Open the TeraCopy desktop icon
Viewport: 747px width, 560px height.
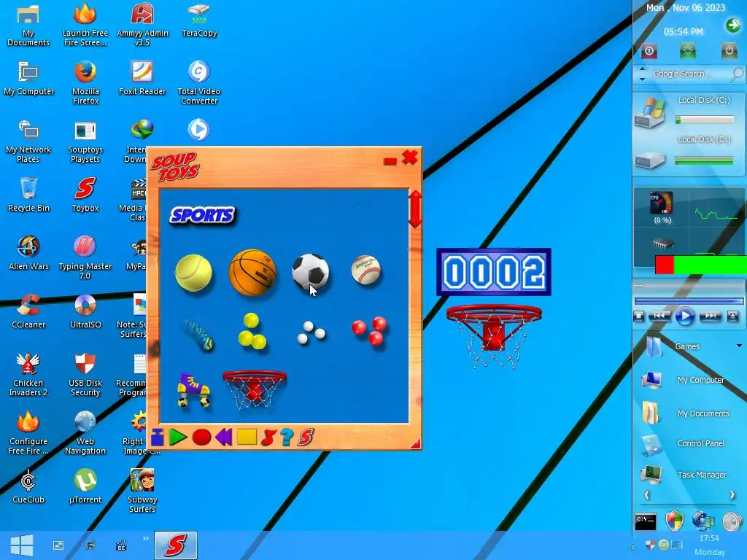click(x=199, y=20)
